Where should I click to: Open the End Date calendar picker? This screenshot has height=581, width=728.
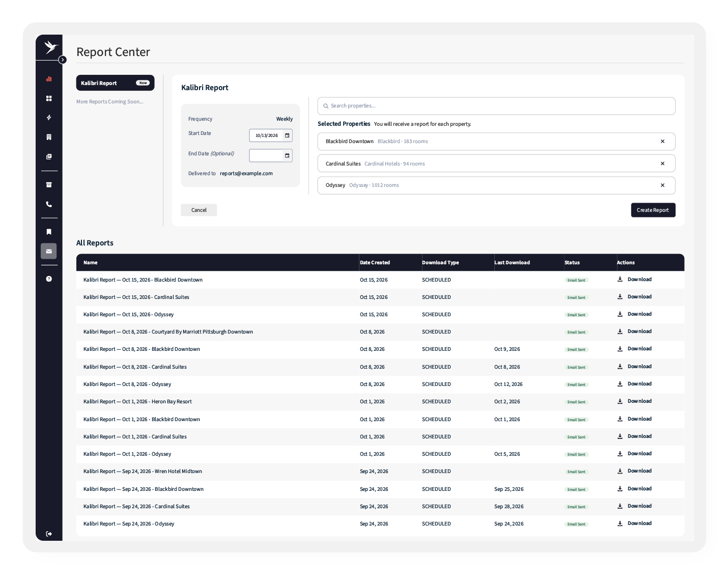(x=287, y=155)
